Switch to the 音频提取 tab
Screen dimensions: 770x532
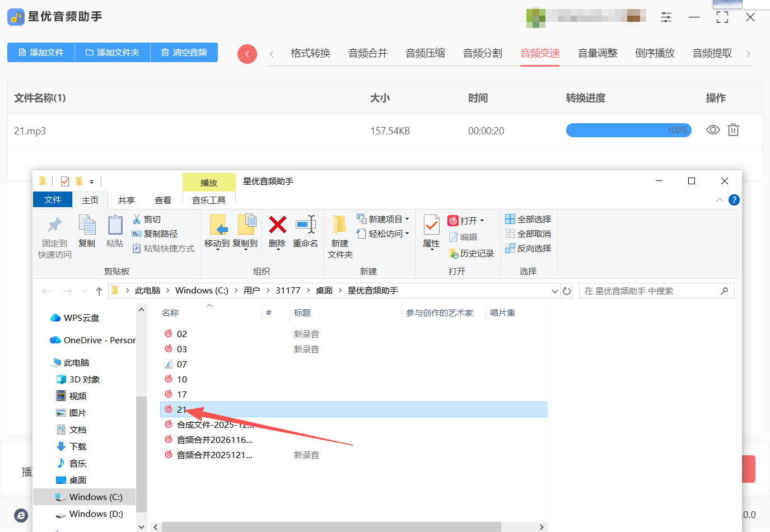coord(712,53)
